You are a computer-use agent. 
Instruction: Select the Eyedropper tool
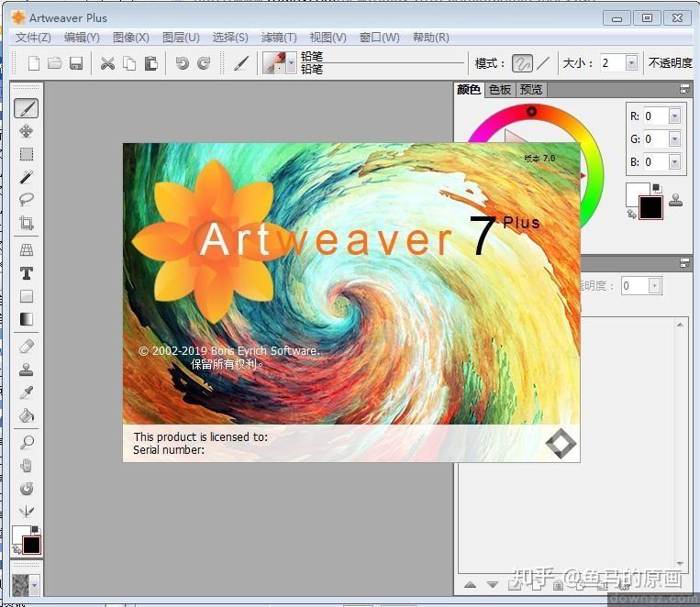tap(27, 392)
